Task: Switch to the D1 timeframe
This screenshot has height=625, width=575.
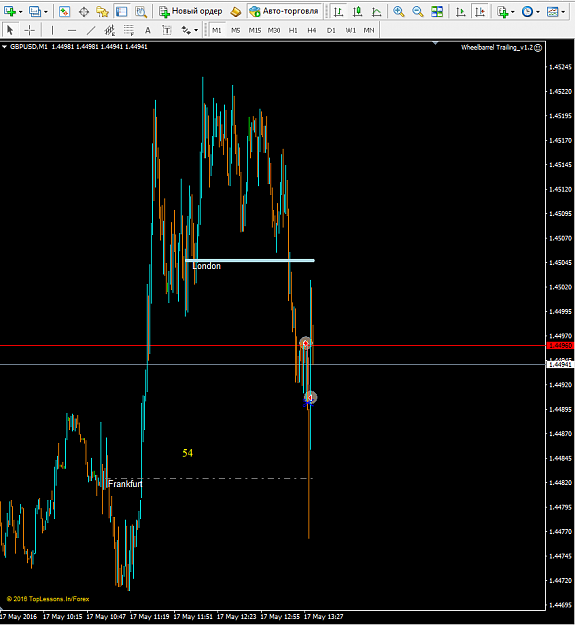Action: 331,30
